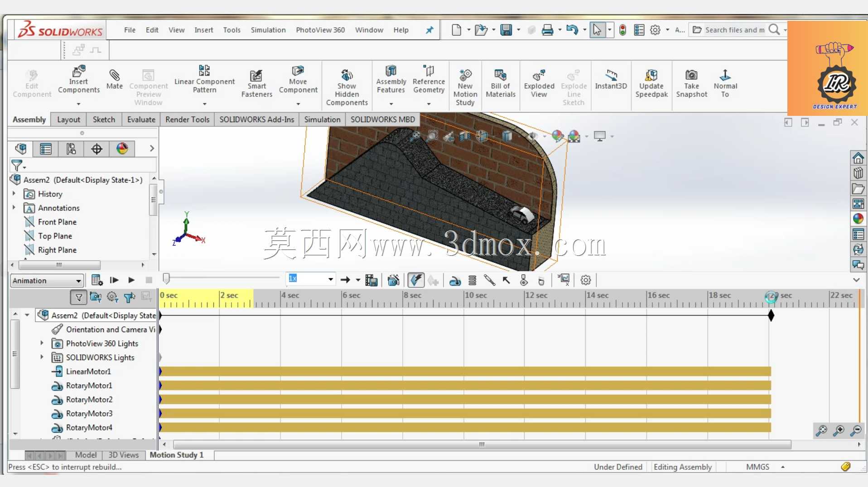Create a New Motion Study
Image resolution: width=868 pixels, height=487 pixels.
coord(465,88)
